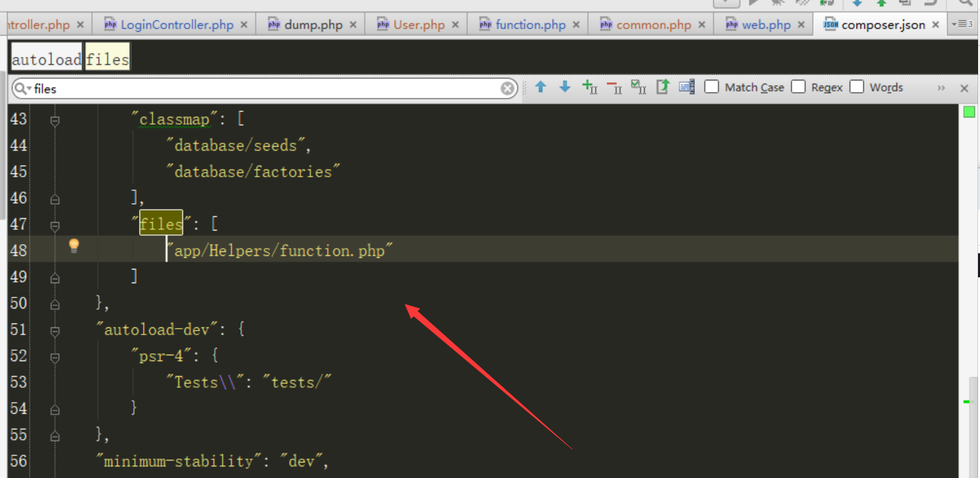
Task: Collapse fold marker on line 54
Action: [55, 409]
